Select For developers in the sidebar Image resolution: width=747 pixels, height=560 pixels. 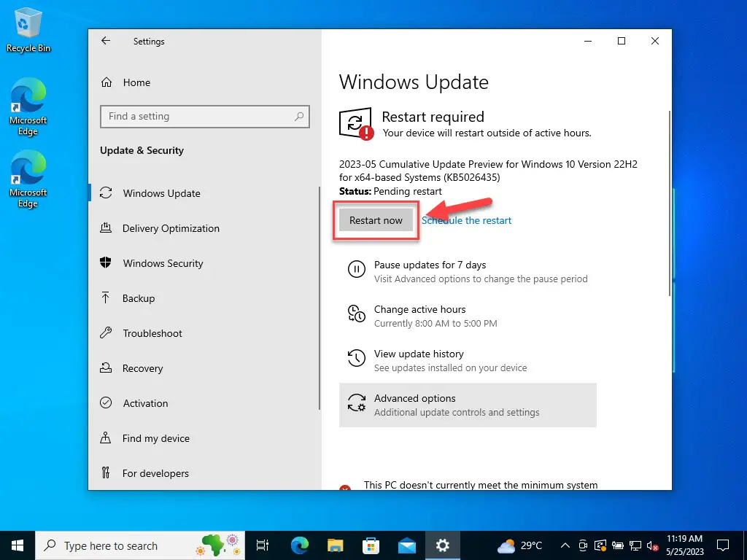coord(204,473)
